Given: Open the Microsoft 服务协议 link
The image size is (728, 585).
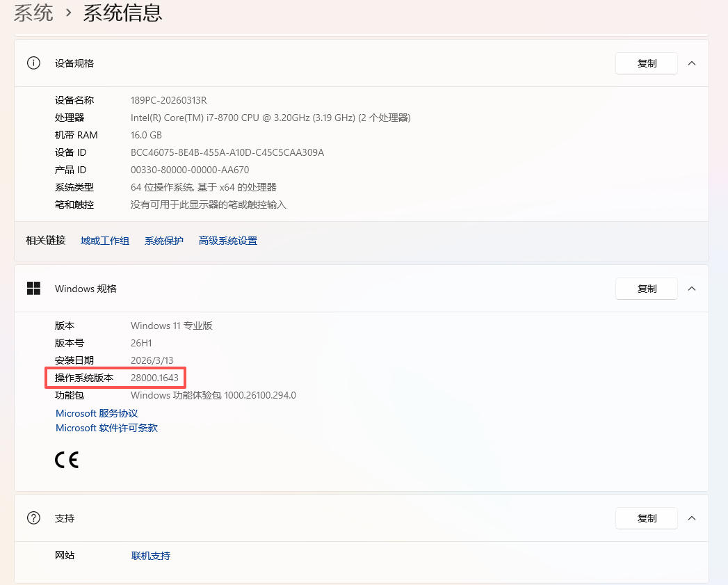Looking at the screenshot, I should 97,413.
